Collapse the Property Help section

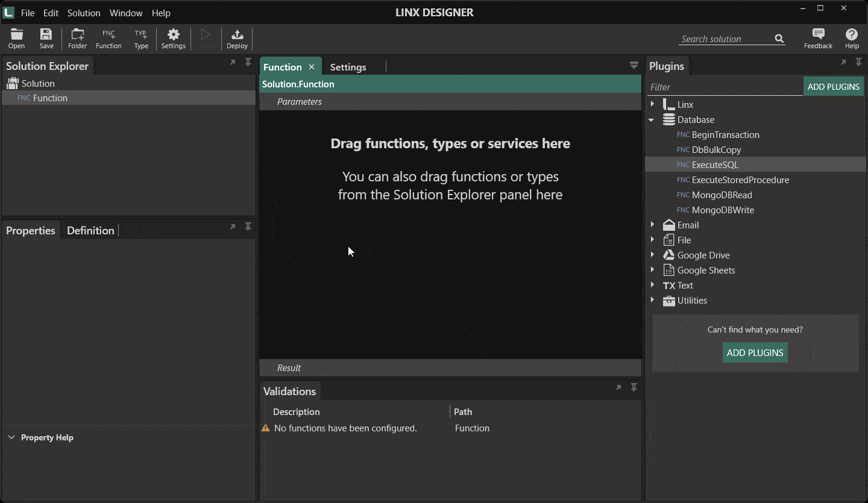pyautogui.click(x=11, y=437)
